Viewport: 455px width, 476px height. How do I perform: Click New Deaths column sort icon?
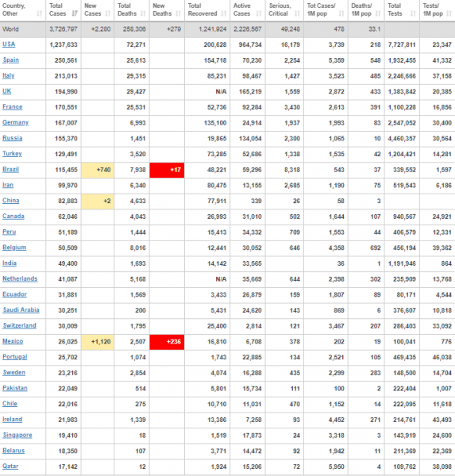(x=178, y=13)
